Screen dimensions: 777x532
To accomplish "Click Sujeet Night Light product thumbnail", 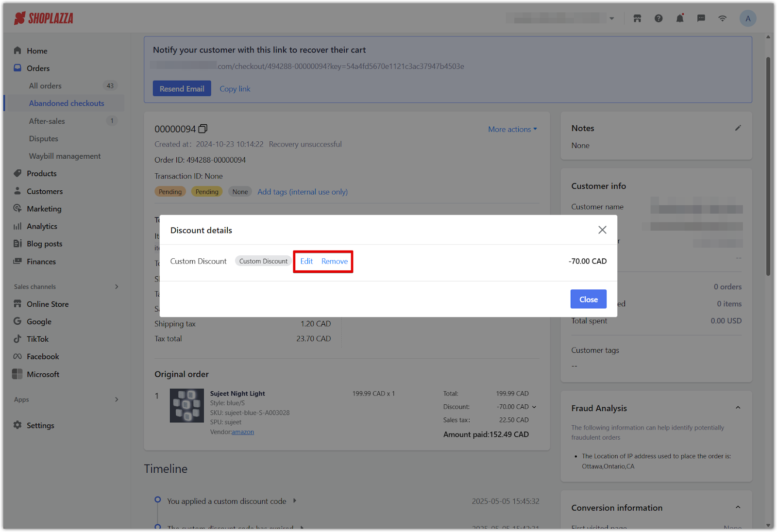I will click(187, 406).
